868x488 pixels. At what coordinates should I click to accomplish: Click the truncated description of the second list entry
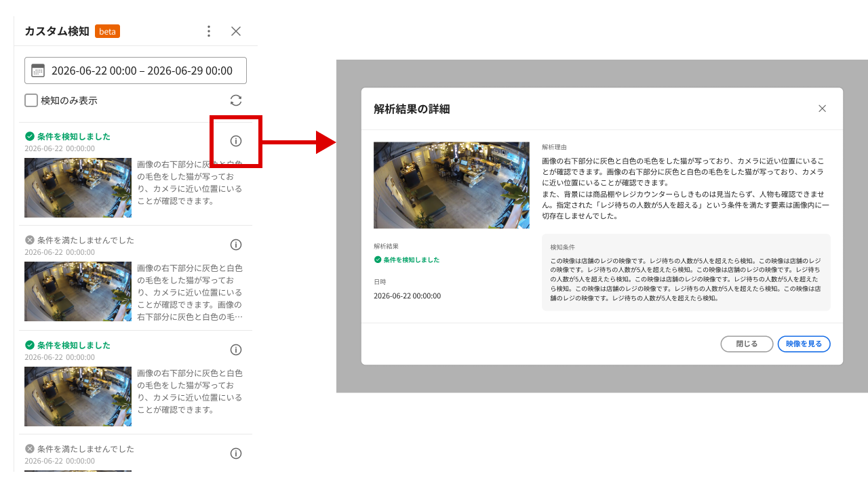[x=190, y=292]
